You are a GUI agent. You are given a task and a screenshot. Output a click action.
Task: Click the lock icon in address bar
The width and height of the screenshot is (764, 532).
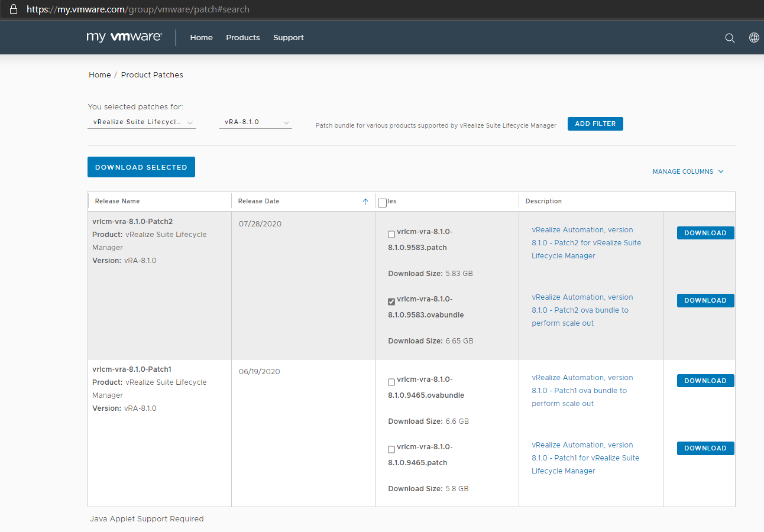(14, 9)
